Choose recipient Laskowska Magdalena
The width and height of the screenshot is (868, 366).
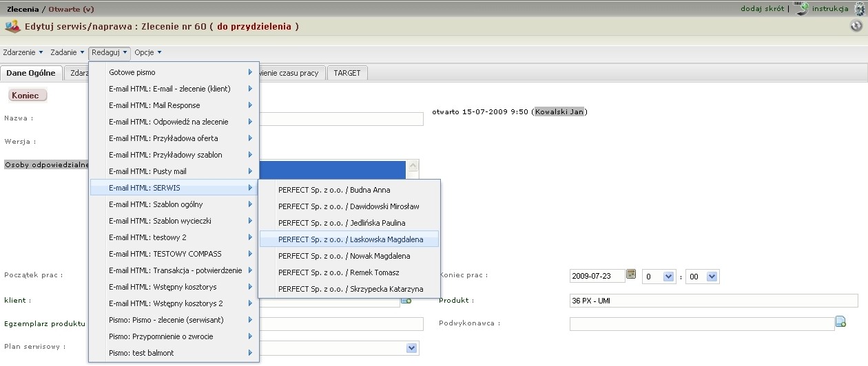tap(349, 239)
